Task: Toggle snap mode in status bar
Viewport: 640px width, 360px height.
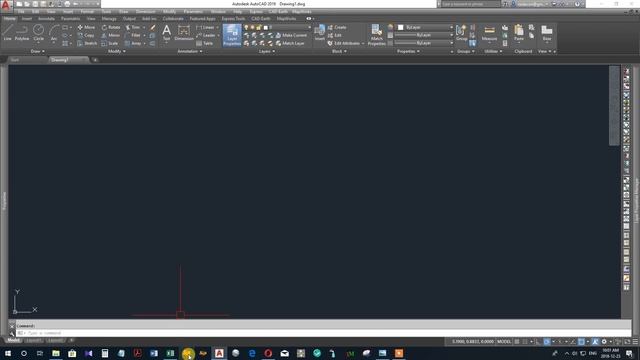Action: (x=525, y=342)
